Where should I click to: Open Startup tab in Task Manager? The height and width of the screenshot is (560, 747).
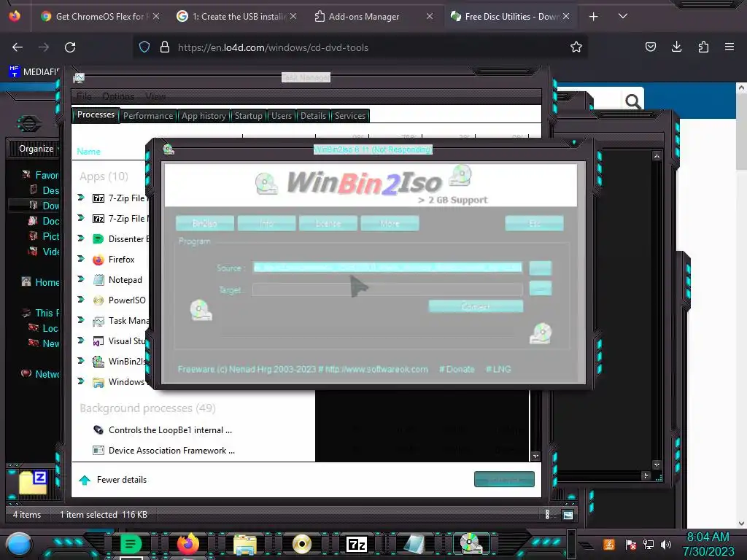click(x=248, y=116)
